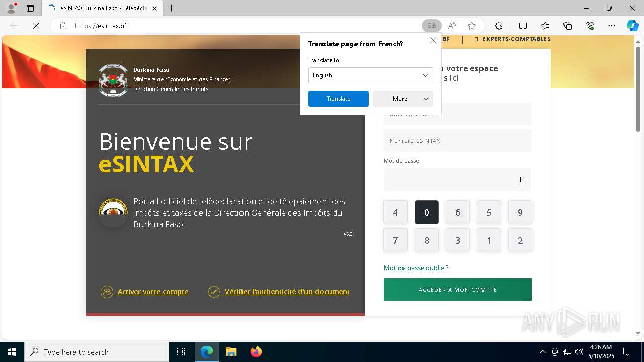Open a new tab with plus icon
Image resolution: width=644 pixels, height=362 pixels.
click(x=171, y=8)
